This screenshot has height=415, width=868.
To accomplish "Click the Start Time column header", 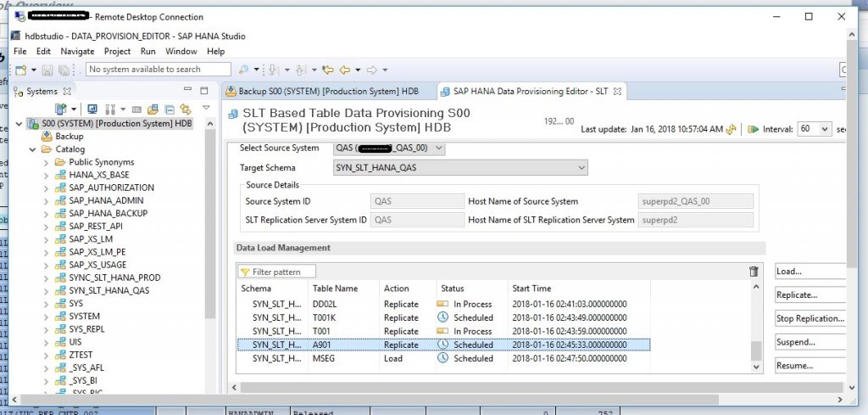I will (578, 289).
